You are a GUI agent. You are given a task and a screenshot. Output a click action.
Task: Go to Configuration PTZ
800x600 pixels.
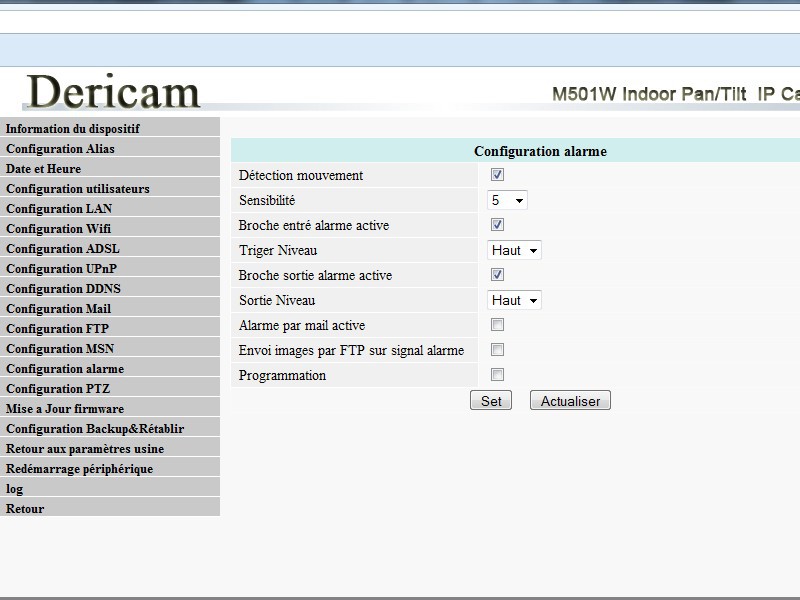(x=110, y=387)
